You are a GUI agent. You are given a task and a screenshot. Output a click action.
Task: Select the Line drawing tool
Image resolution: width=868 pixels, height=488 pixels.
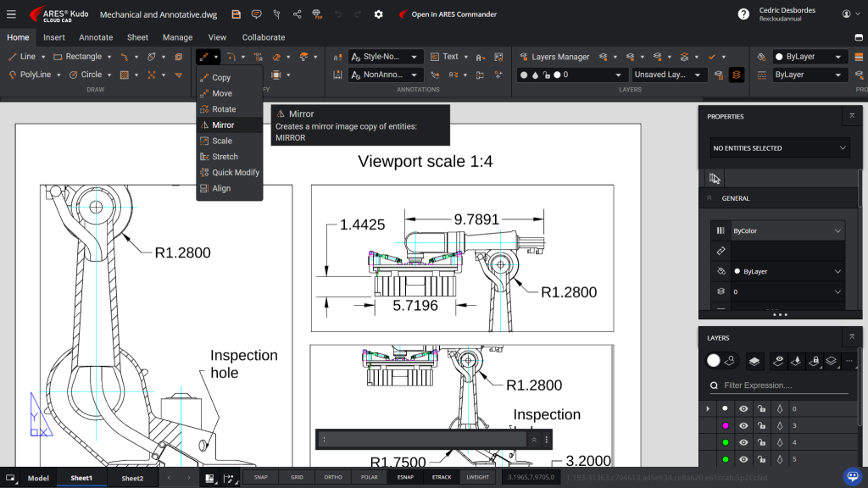[x=22, y=57]
